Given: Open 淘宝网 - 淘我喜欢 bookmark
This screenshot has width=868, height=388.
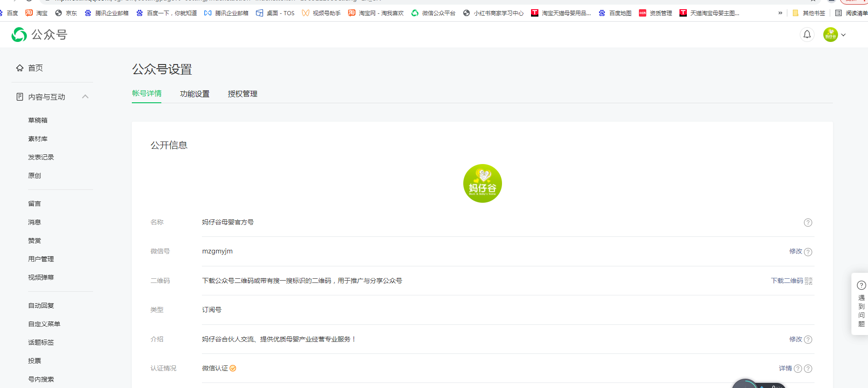Looking at the screenshot, I should coord(376,13).
